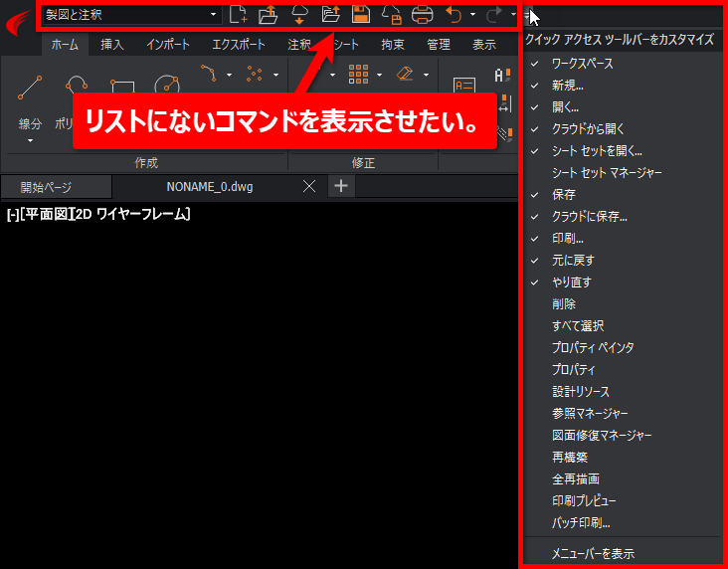Enable やり直す entry in customize menu
The image size is (728, 569).
(x=623, y=282)
